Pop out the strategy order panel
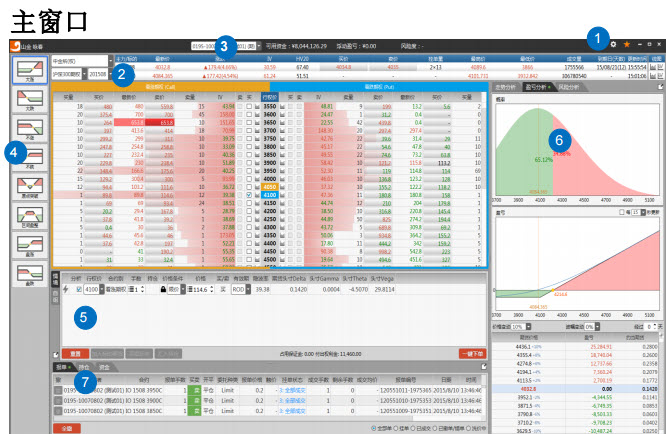Viewport: 666px width, 434px height. click(56, 355)
